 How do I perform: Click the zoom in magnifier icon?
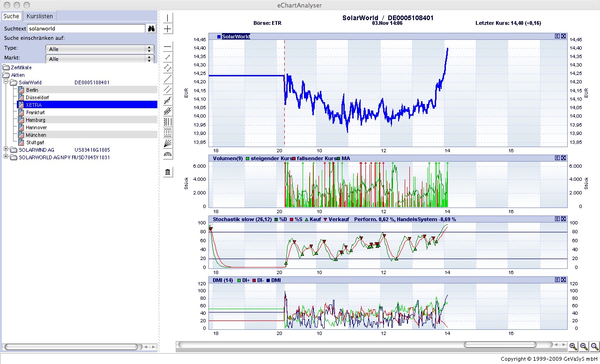(573, 347)
